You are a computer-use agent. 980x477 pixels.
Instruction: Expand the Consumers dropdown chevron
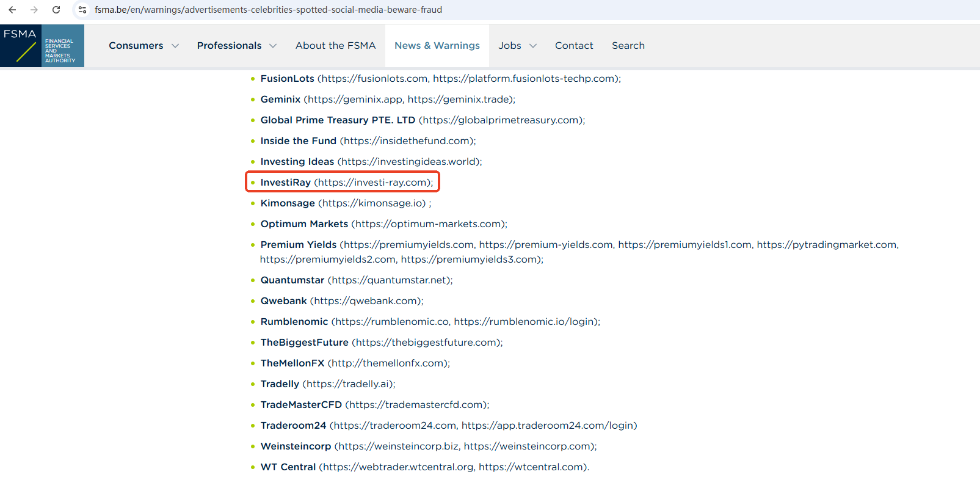coord(175,46)
